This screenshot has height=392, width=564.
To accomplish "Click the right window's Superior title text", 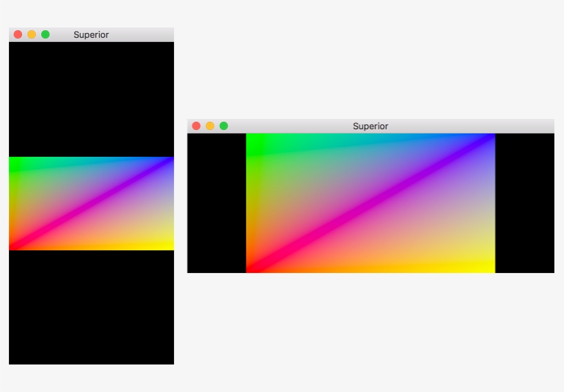I will click(x=370, y=126).
